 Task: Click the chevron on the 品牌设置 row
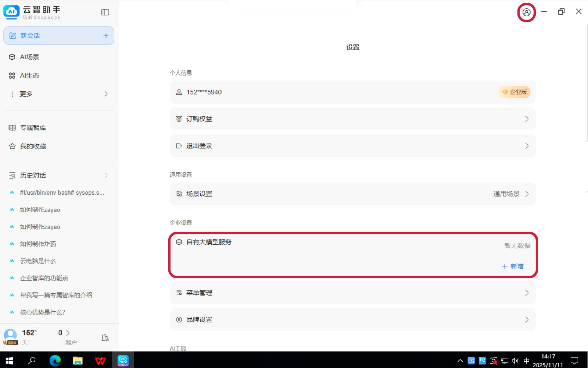527,320
